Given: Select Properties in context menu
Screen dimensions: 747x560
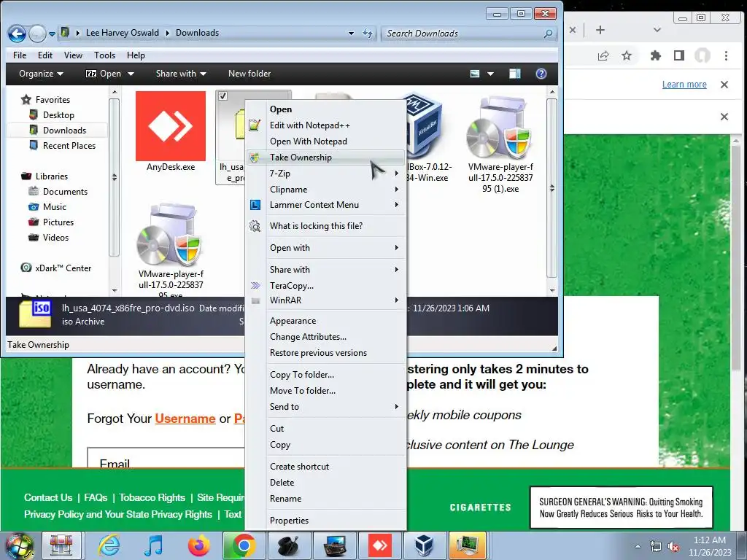Looking at the screenshot, I should 326,520.
